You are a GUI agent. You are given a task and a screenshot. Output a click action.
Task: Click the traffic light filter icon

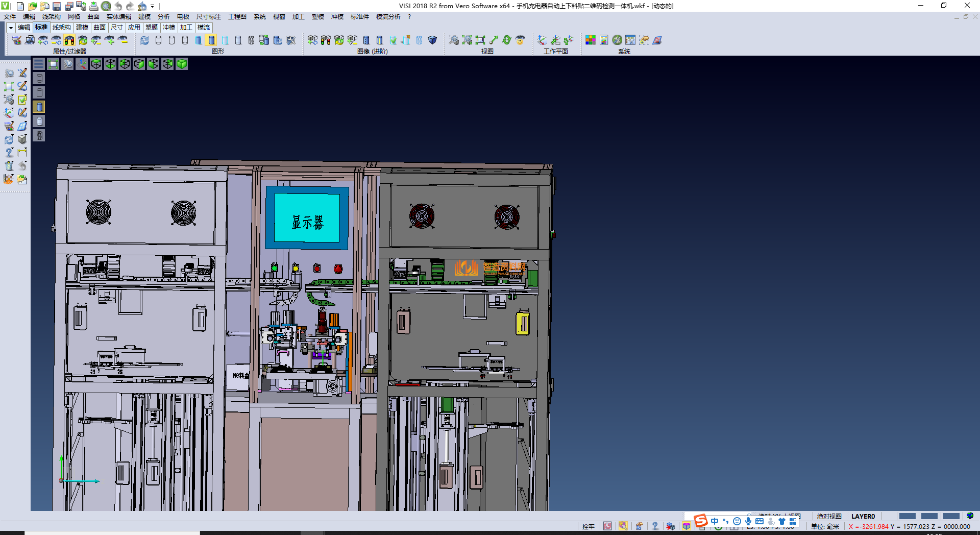pos(69,40)
